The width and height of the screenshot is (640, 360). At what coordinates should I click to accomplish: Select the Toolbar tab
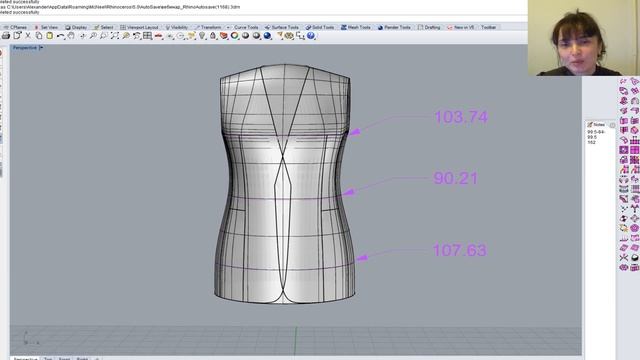tap(488, 27)
